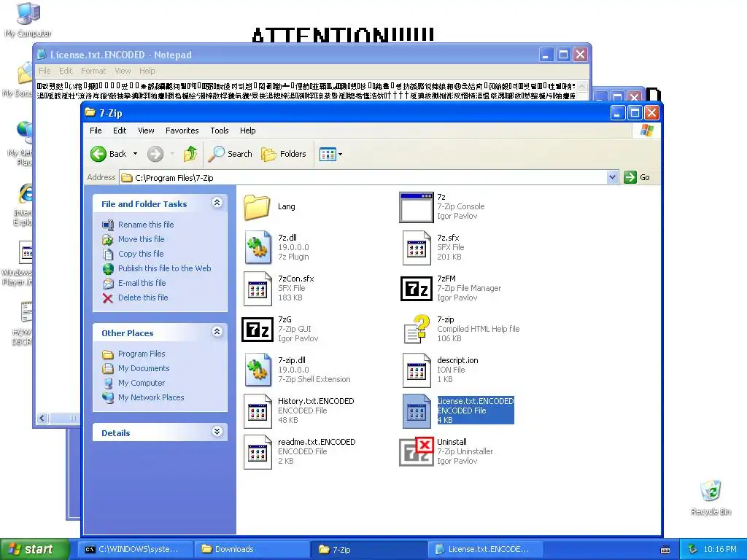
Task: Click Rename this file link
Action: pos(146,225)
